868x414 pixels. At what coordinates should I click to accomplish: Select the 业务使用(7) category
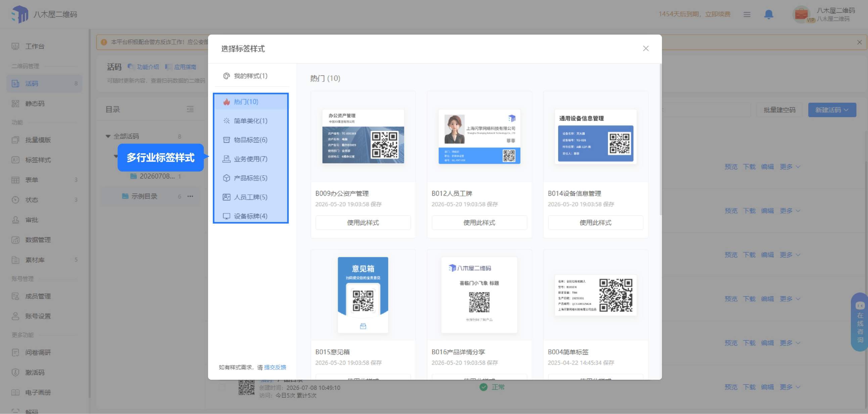tap(251, 159)
